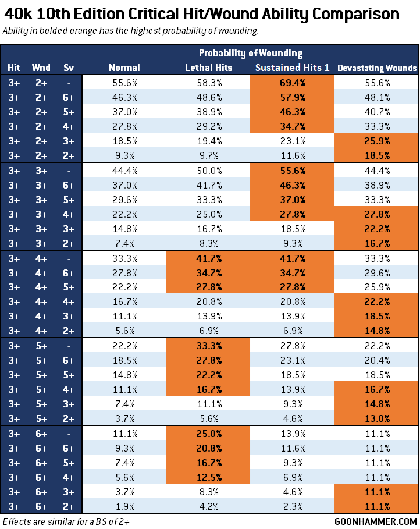This screenshot has height=529, width=420.
Task: Select the Sv column header
Action: click(69, 68)
